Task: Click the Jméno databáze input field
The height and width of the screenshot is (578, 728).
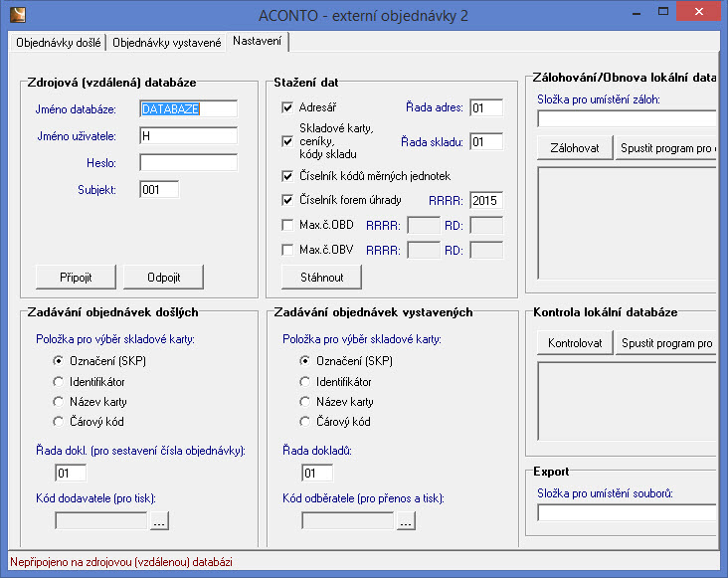Action: [189, 109]
